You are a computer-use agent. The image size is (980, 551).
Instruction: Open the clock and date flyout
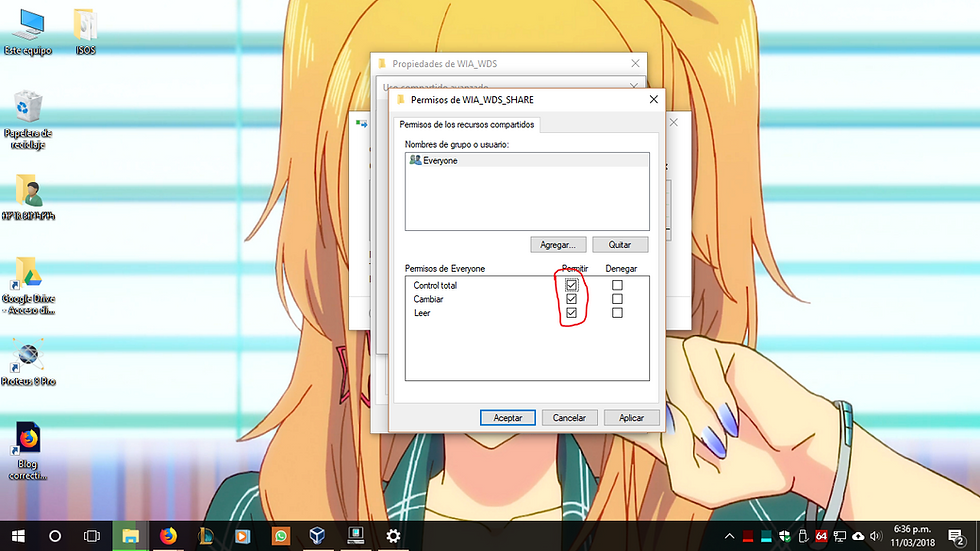912,536
